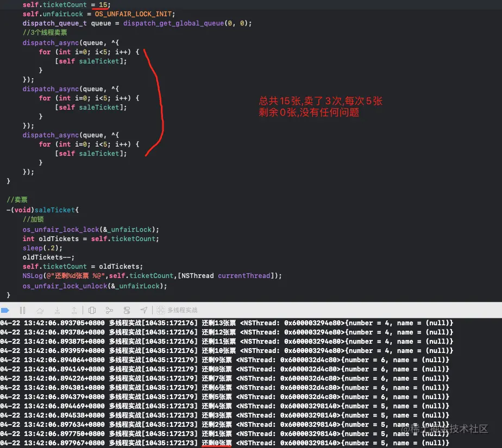This screenshot has height=448, width=502.
Task: Click the Step Over debug icon
Action: tap(40, 310)
